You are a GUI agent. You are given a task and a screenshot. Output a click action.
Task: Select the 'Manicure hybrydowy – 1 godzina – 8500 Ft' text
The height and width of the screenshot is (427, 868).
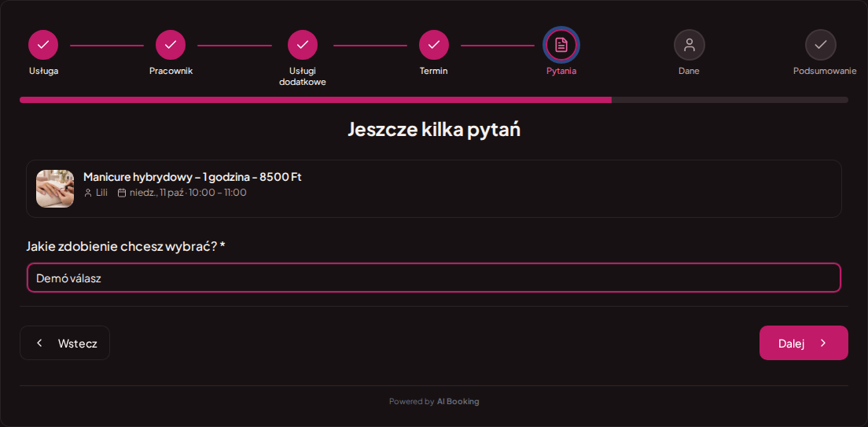(192, 177)
